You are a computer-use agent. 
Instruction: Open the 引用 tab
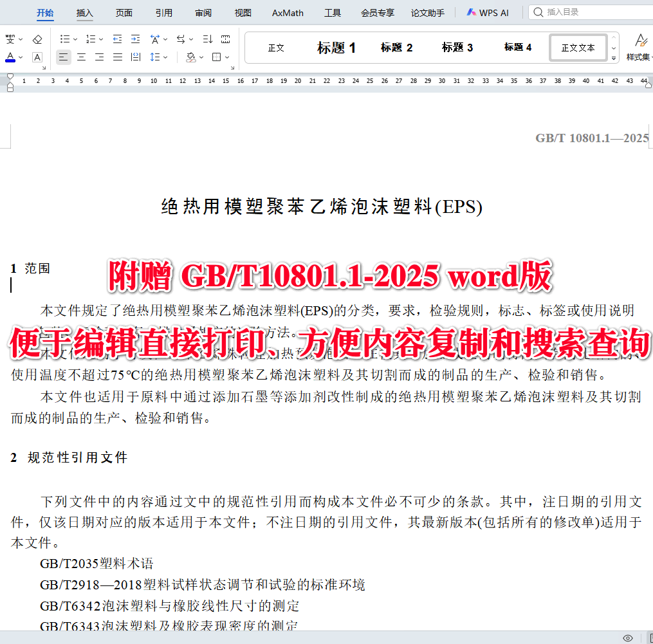click(x=163, y=13)
